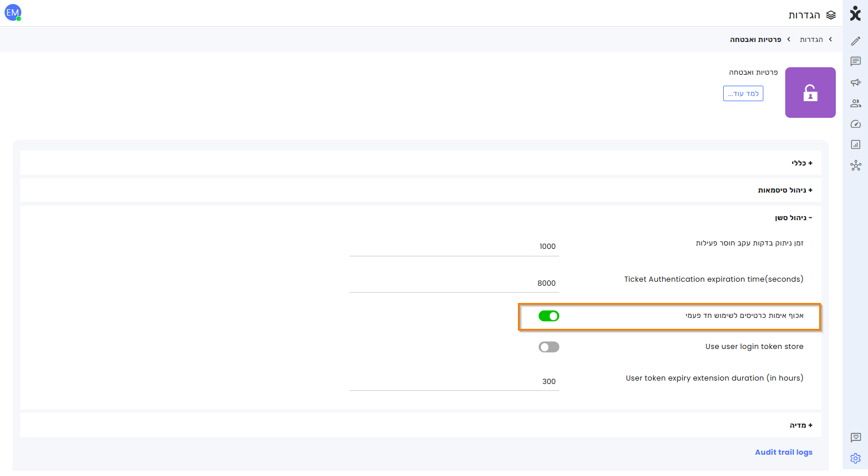868x476 pixels.
Task: Expand the מדיה section
Action: (x=420, y=425)
